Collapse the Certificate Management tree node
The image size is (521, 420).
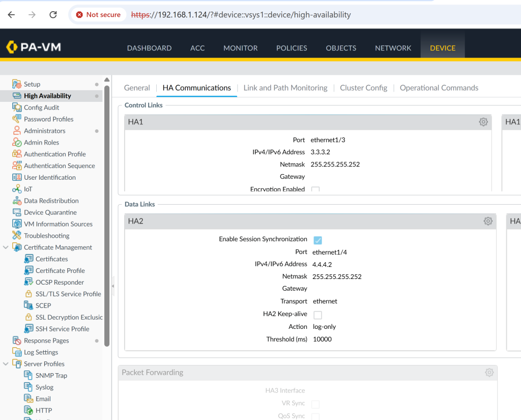click(x=6, y=247)
